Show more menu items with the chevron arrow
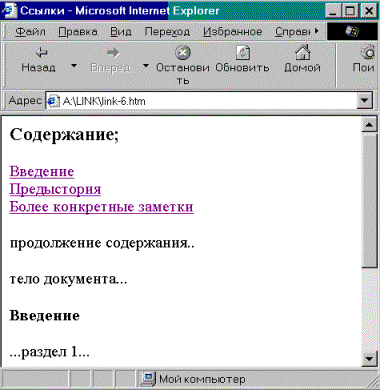The height and width of the screenshot is (390, 380). click(x=316, y=31)
